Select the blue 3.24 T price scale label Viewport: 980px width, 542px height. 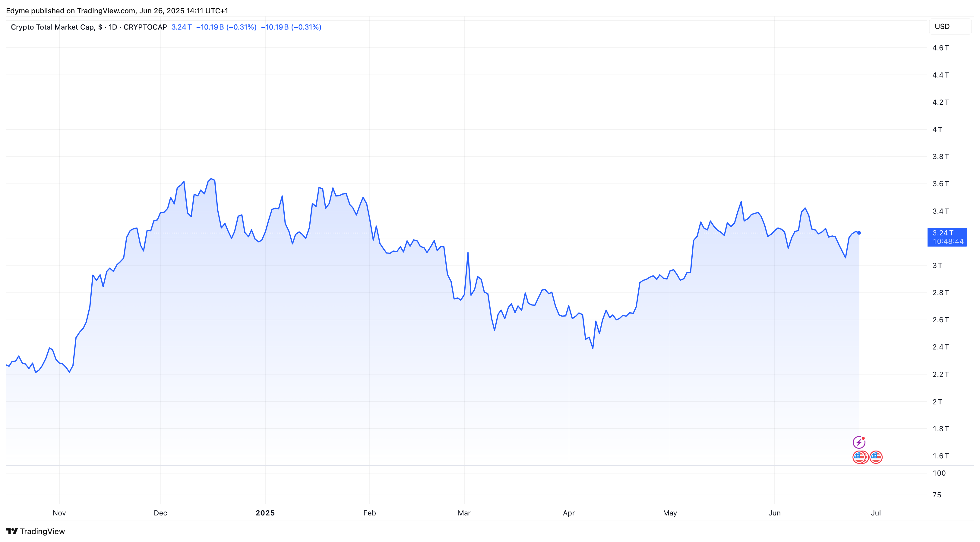pos(947,237)
